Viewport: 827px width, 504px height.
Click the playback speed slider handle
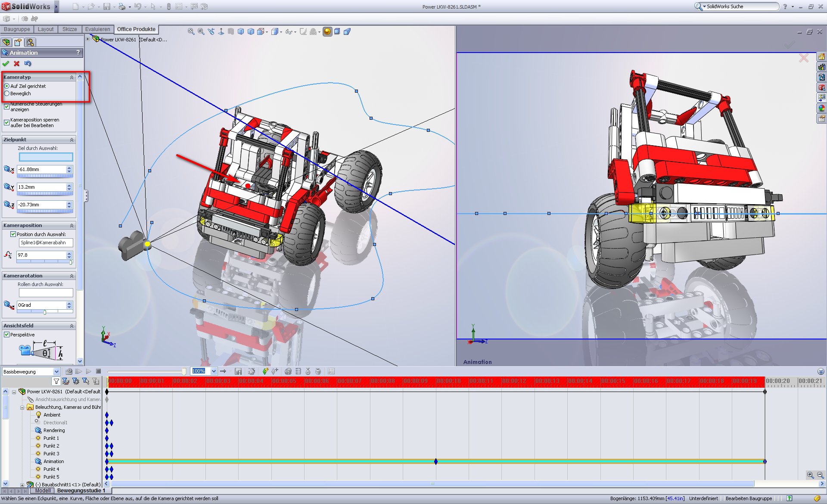pos(184,371)
